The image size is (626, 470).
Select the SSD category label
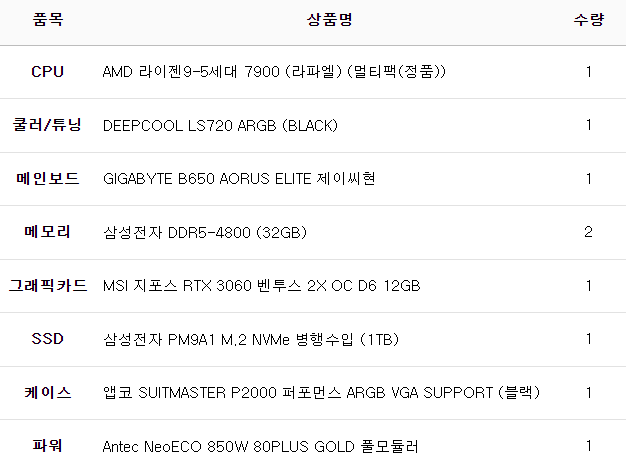(x=47, y=339)
